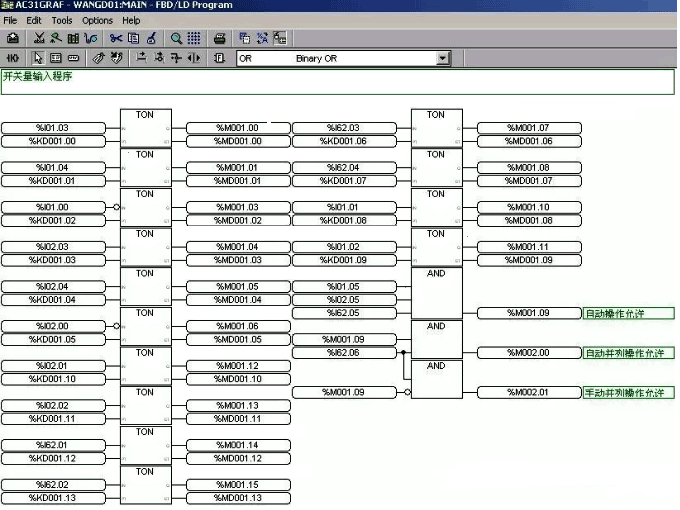Image resolution: width=680 pixels, height=510 pixels.
Task: Click the program comment field 开关量输入程序
Action: pos(338,81)
